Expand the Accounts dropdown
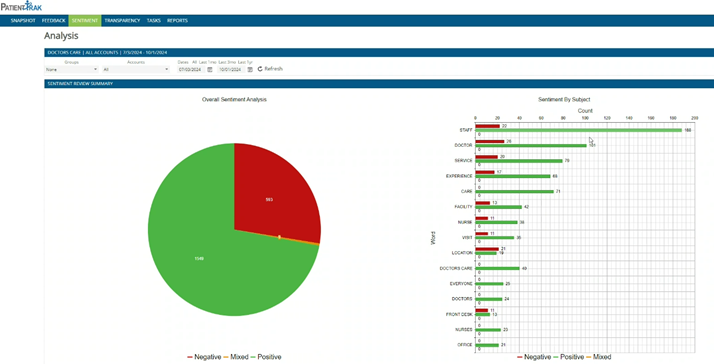Image resolution: width=714 pixels, height=364 pixels. (x=136, y=70)
